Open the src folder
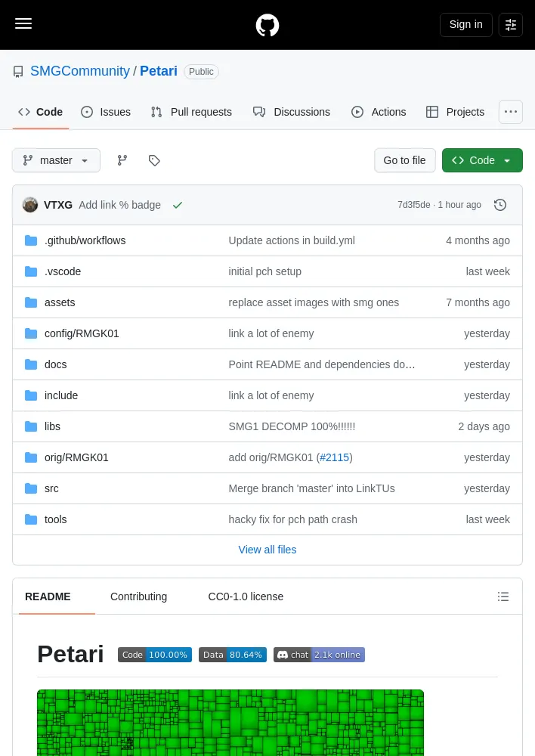This screenshot has height=756, width=535. click(x=51, y=488)
